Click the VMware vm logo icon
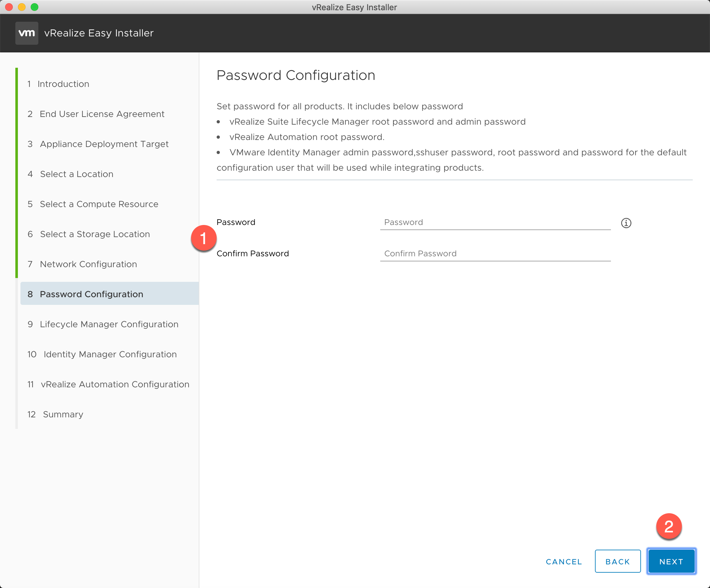 [27, 33]
